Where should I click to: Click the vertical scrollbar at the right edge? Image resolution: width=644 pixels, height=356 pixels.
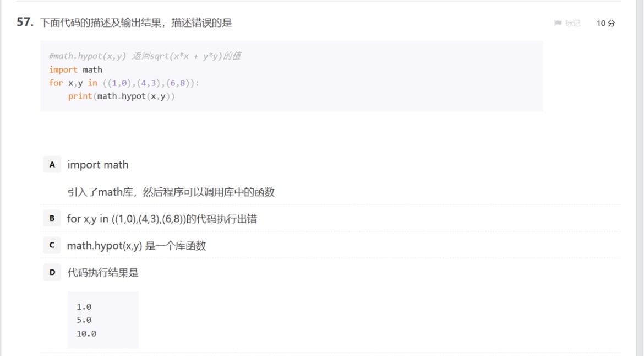640,178
